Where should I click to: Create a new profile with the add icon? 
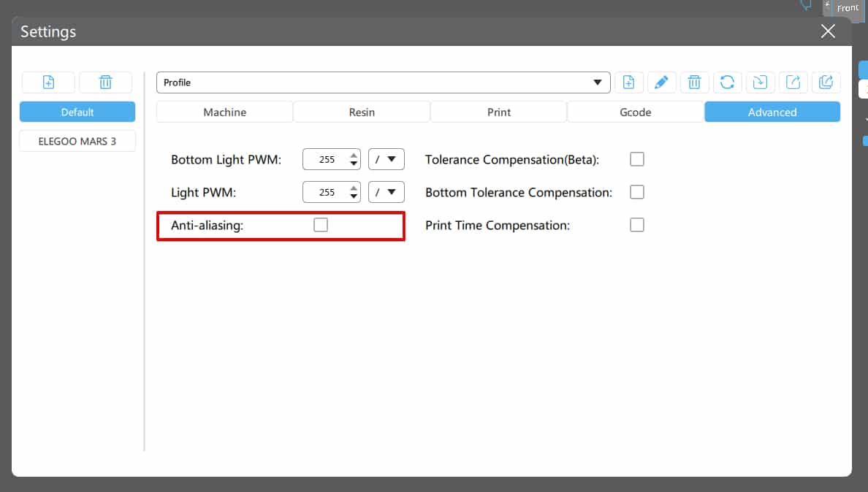(x=629, y=82)
